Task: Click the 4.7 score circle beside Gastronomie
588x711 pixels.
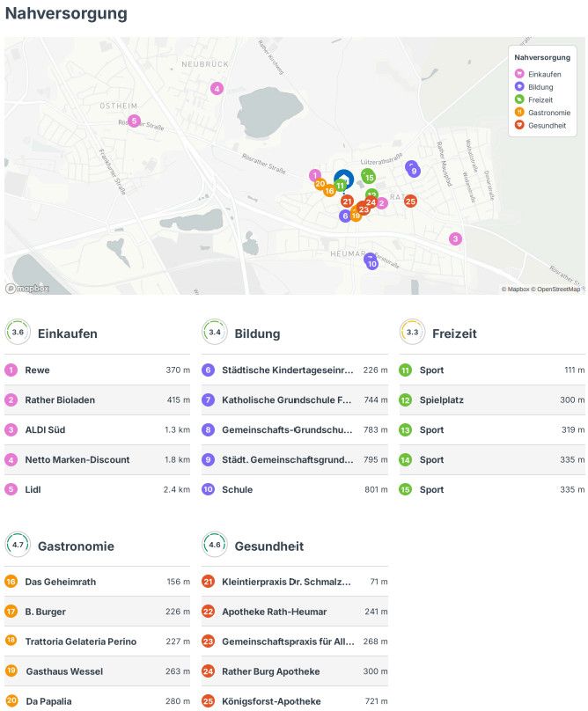Action: point(18,545)
